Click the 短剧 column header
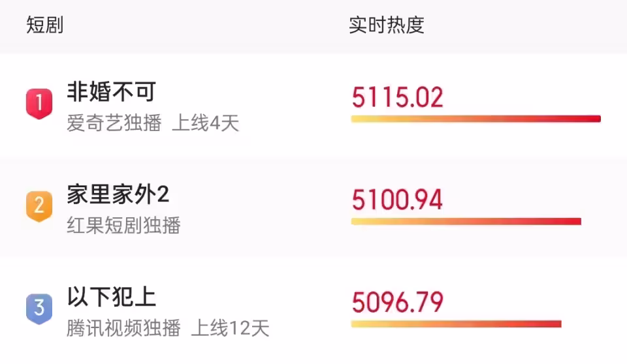The image size is (627, 364). [x=44, y=25]
